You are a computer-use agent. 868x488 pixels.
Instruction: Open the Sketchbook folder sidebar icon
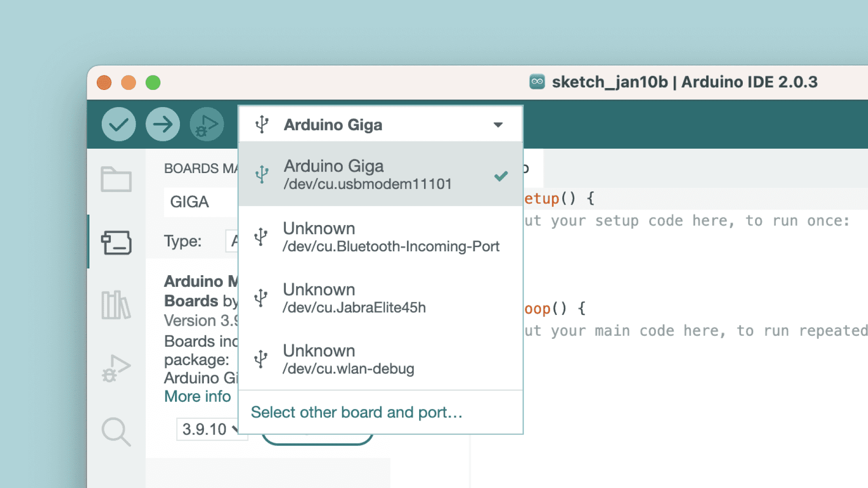[116, 179]
